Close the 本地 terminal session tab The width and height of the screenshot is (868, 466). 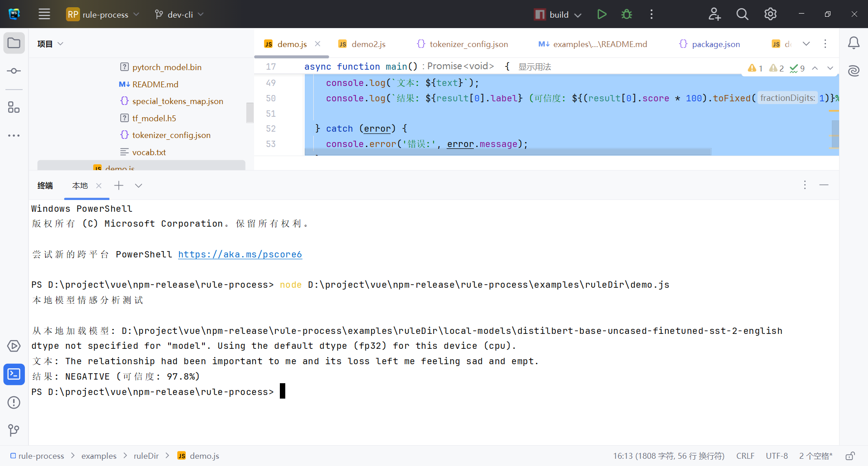coord(99,185)
